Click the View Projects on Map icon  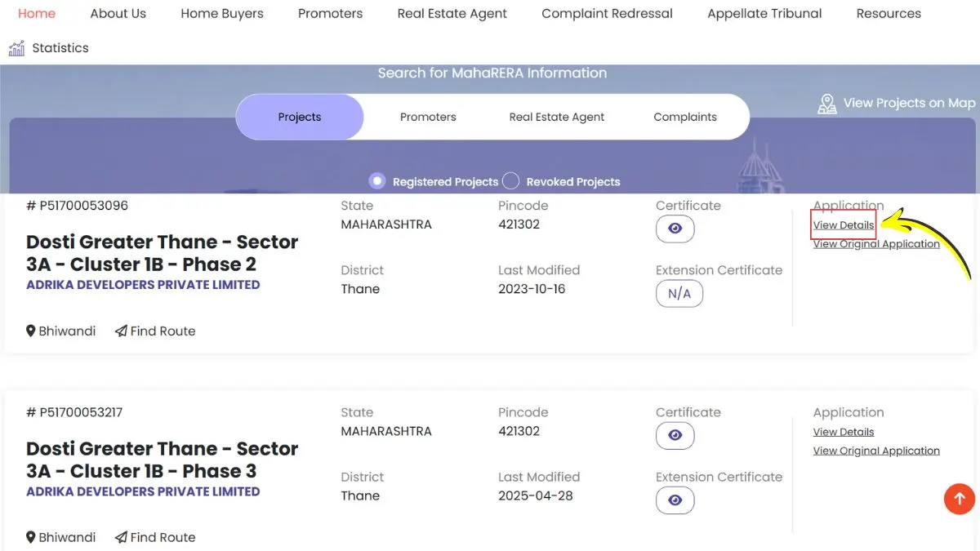827,104
